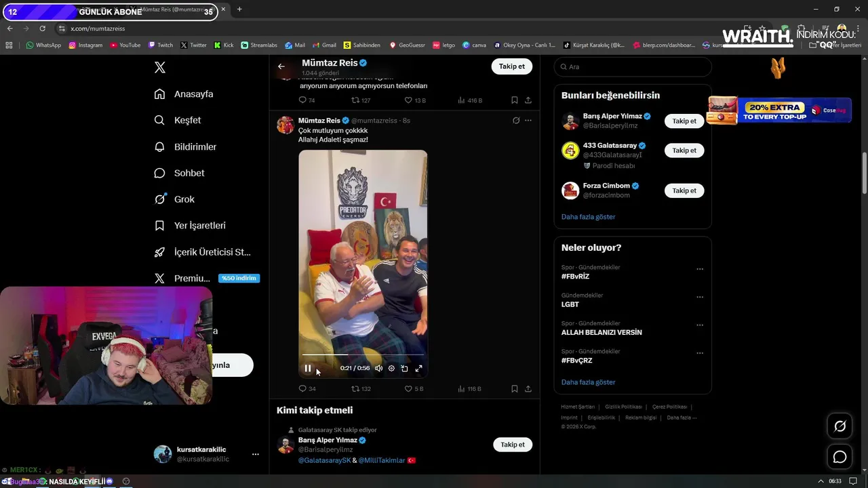Screen dimensions: 868x488
Task: Reload the page in browser
Action: pos(42,28)
